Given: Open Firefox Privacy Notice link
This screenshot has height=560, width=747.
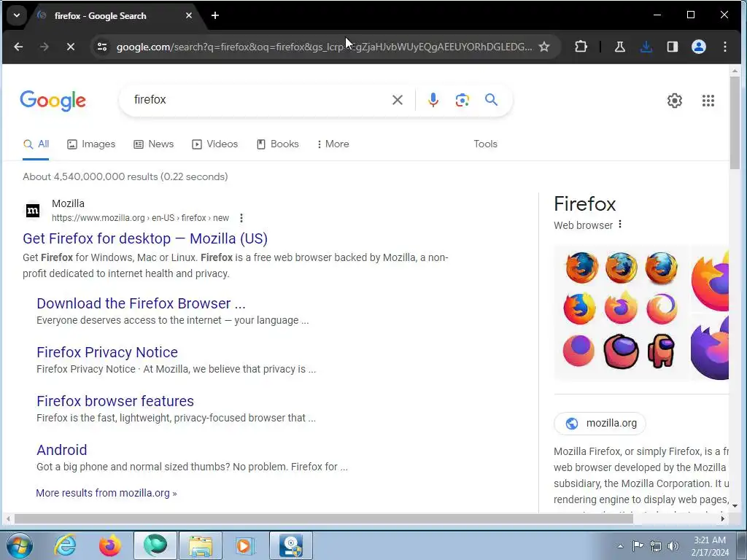Looking at the screenshot, I should 107,352.
